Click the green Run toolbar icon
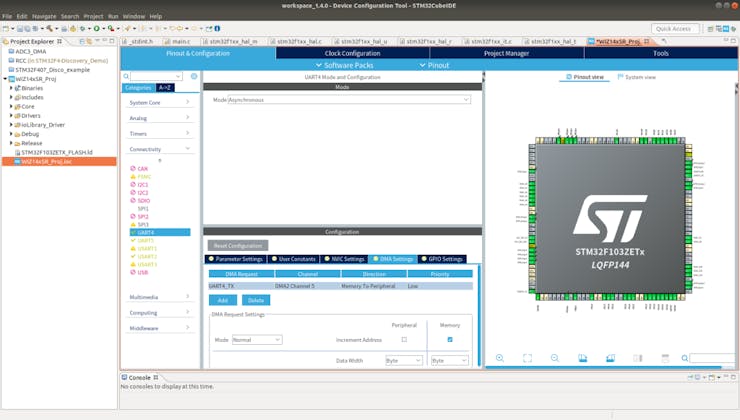 click(97, 28)
